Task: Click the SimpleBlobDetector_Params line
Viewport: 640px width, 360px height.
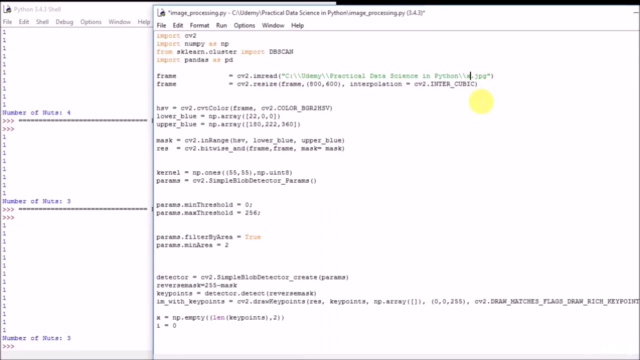Action: (236, 181)
